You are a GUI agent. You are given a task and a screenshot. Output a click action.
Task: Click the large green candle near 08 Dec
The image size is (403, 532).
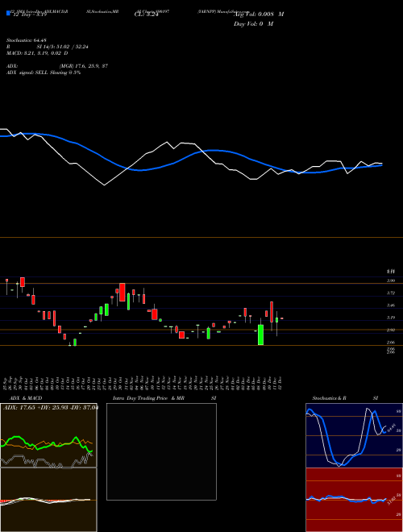click(x=260, y=335)
